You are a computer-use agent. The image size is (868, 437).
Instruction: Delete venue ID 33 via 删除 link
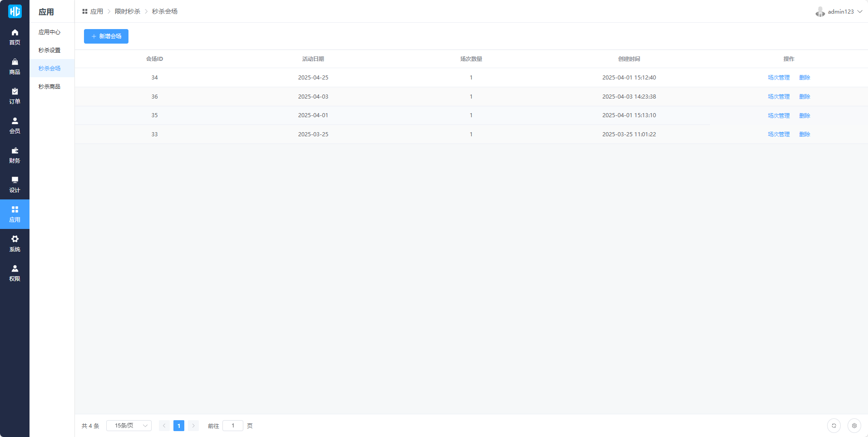coord(804,134)
